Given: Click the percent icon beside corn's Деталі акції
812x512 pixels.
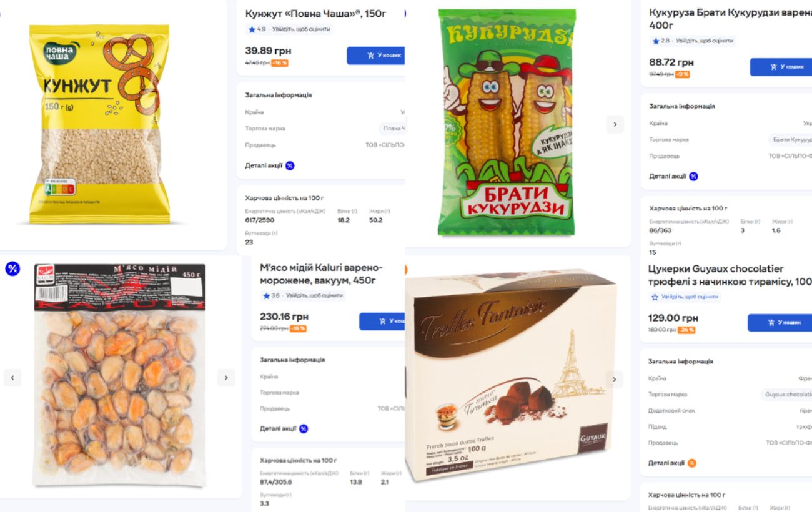Looking at the screenshot, I should point(693,176).
